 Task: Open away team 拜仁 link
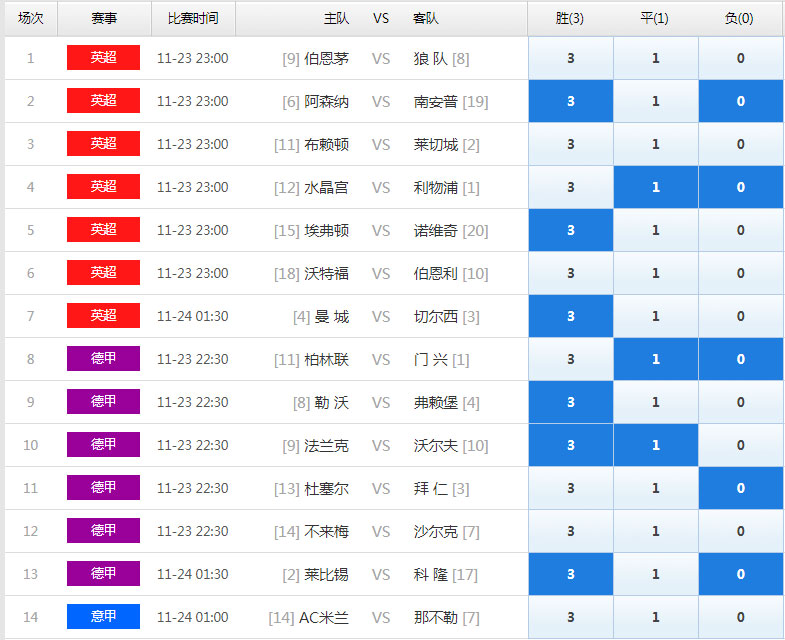431,489
